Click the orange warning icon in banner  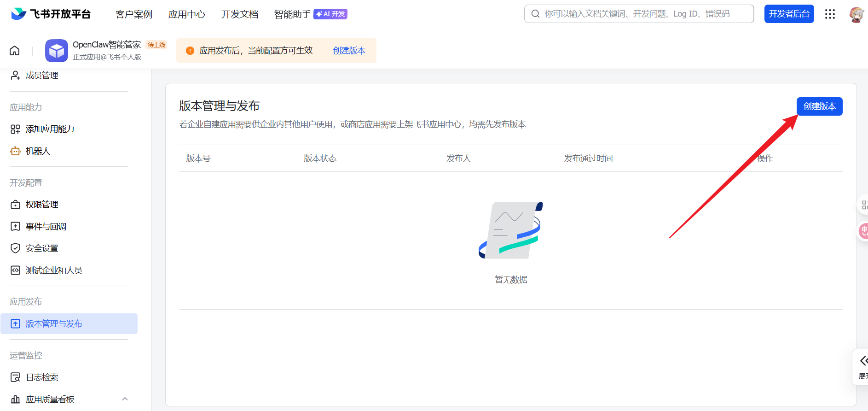(190, 51)
